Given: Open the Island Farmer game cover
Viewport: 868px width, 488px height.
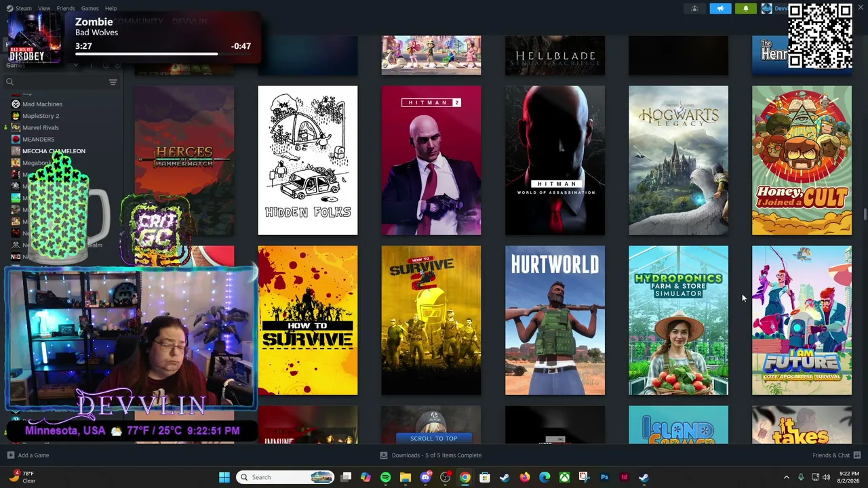Looking at the screenshot, I should point(678,425).
